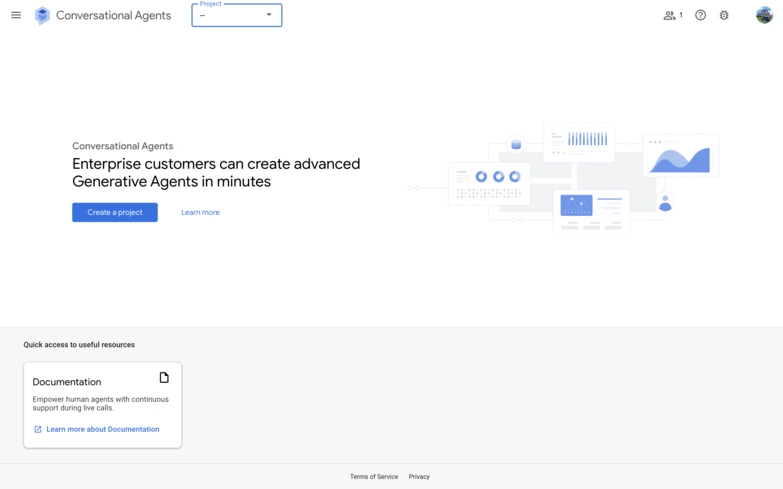Open the user account avatar

[x=764, y=15]
